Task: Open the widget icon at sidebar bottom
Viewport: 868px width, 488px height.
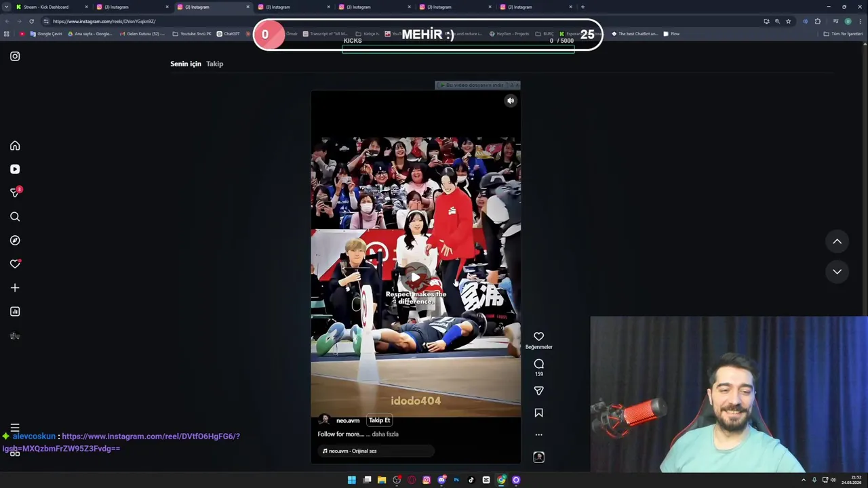Action: tap(15, 453)
